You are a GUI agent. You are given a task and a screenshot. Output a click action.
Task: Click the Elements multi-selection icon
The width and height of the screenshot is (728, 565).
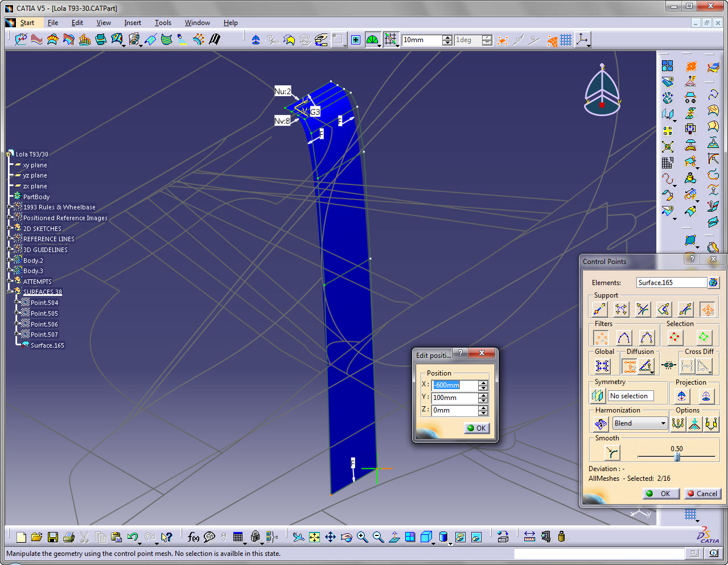coord(713,283)
